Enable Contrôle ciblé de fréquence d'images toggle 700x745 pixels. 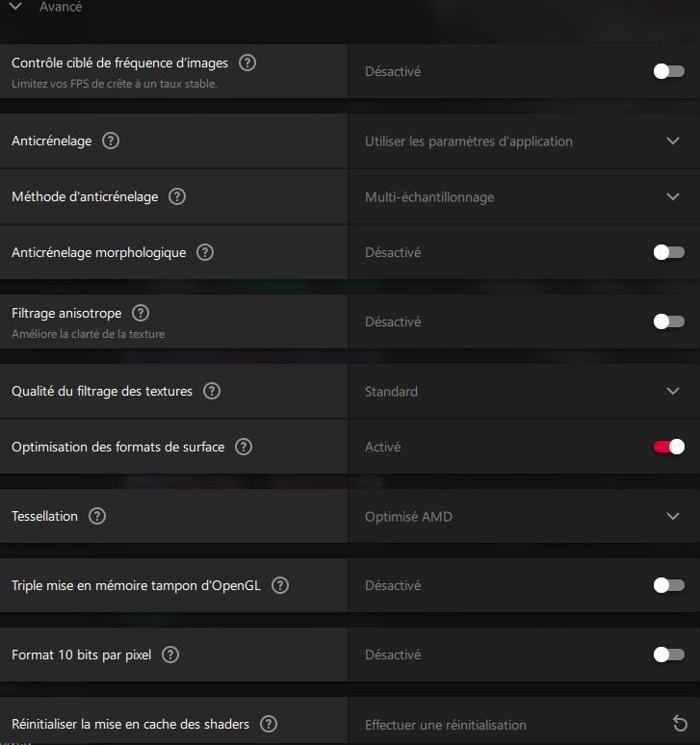point(668,71)
